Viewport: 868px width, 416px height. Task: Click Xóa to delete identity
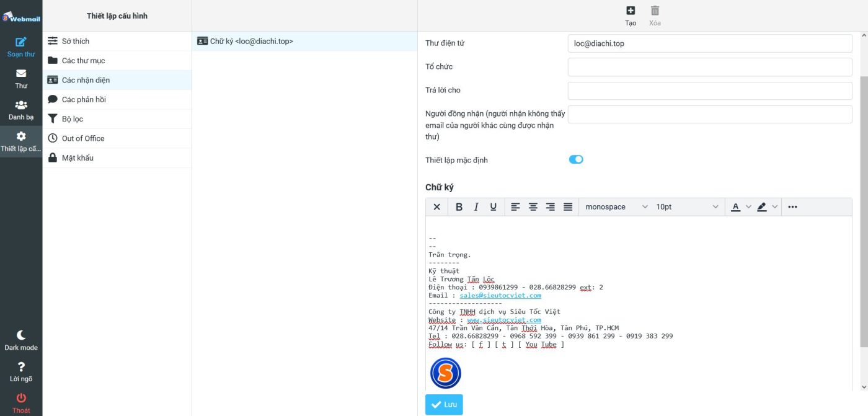pyautogui.click(x=655, y=16)
